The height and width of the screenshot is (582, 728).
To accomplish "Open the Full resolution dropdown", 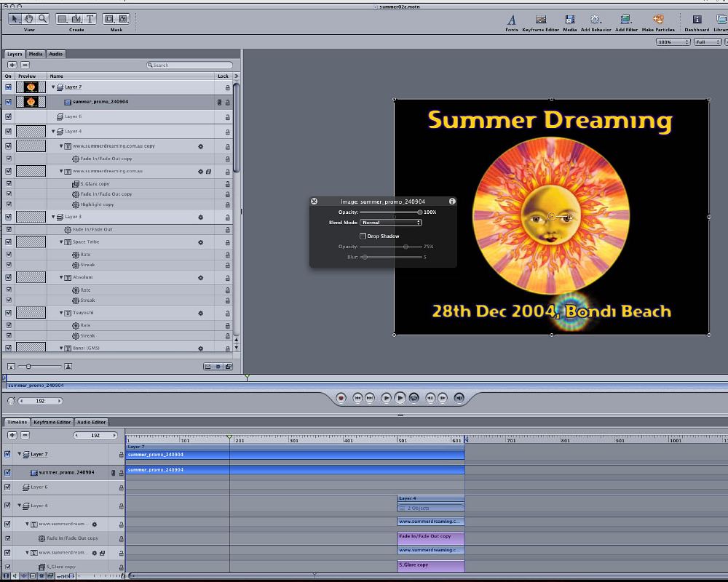I will [708, 41].
